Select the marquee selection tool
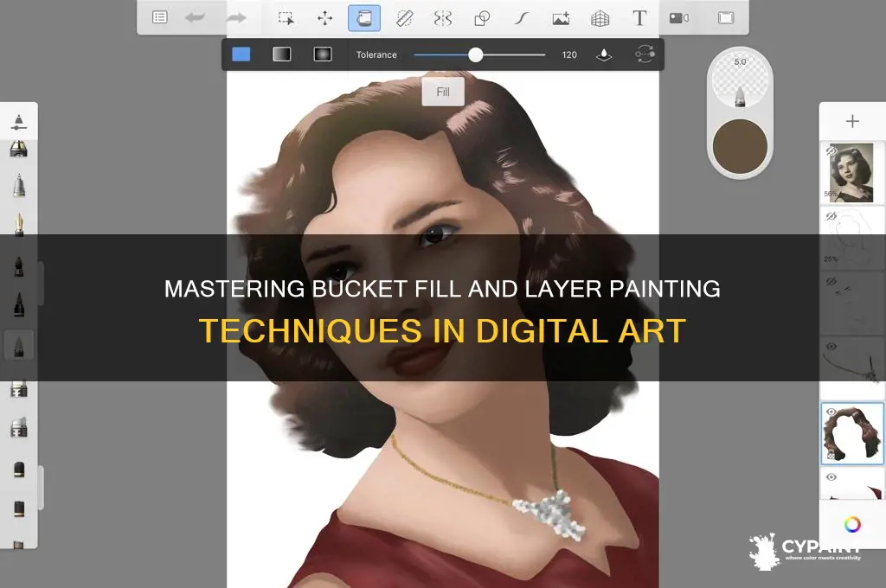The height and width of the screenshot is (588, 886). pos(286,18)
